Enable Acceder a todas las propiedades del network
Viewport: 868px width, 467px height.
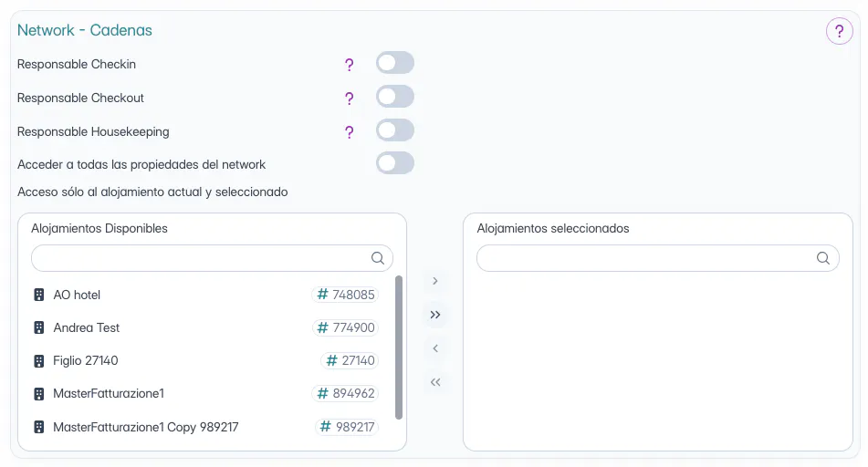395,163
